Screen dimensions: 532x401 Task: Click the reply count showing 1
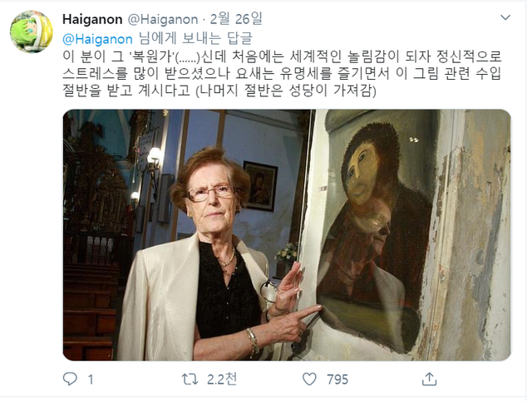(x=91, y=379)
